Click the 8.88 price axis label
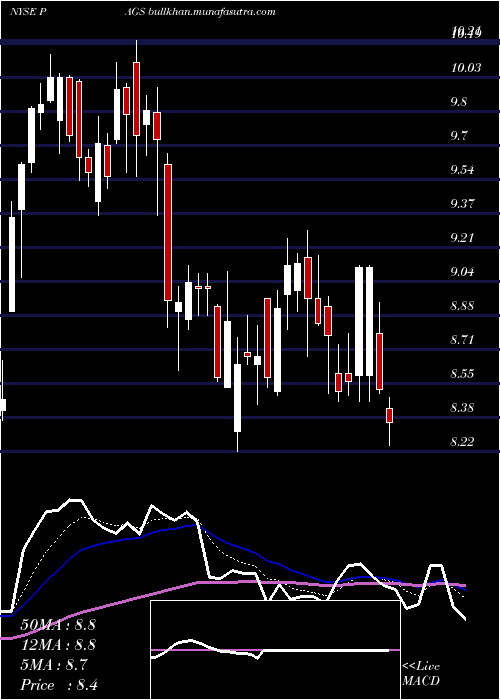This screenshot has height=700, width=500. pos(463,306)
